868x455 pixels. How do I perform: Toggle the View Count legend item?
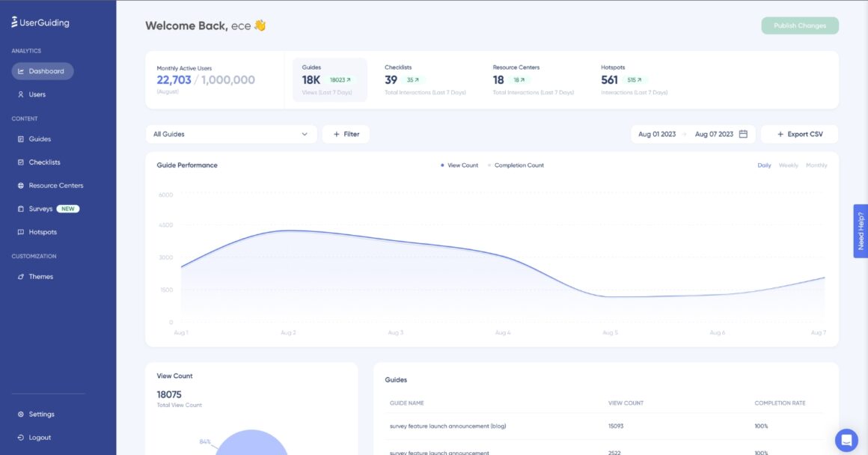click(x=459, y=165)
